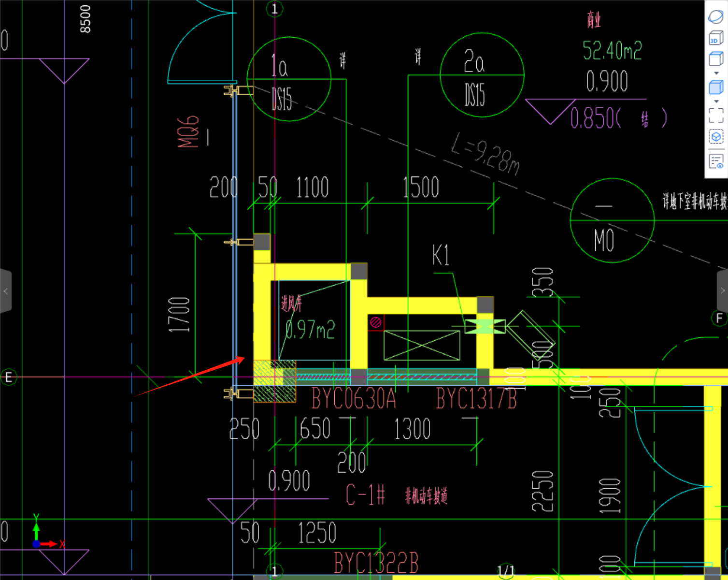Select the 52.40m2 area text
The height and width of the screenshot is (580, 728).
point(612,50)
